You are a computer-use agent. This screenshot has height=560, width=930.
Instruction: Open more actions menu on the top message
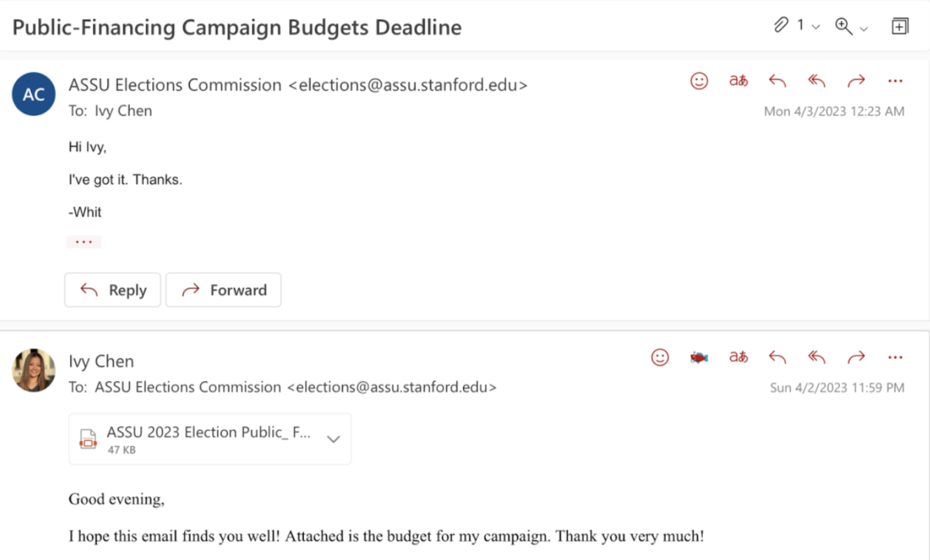click(x=895, y=81)
